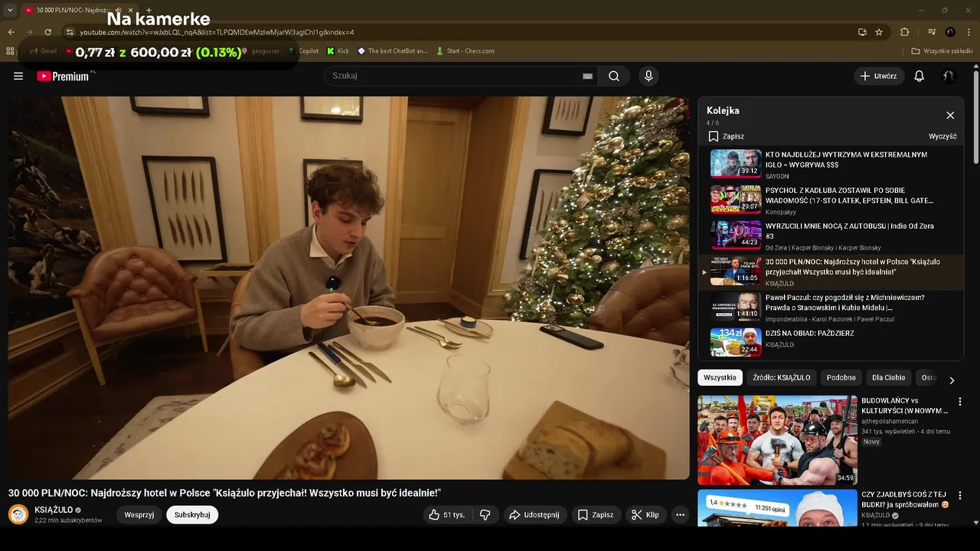Open KSIĄŻULO channel avatar

[18, 514]
